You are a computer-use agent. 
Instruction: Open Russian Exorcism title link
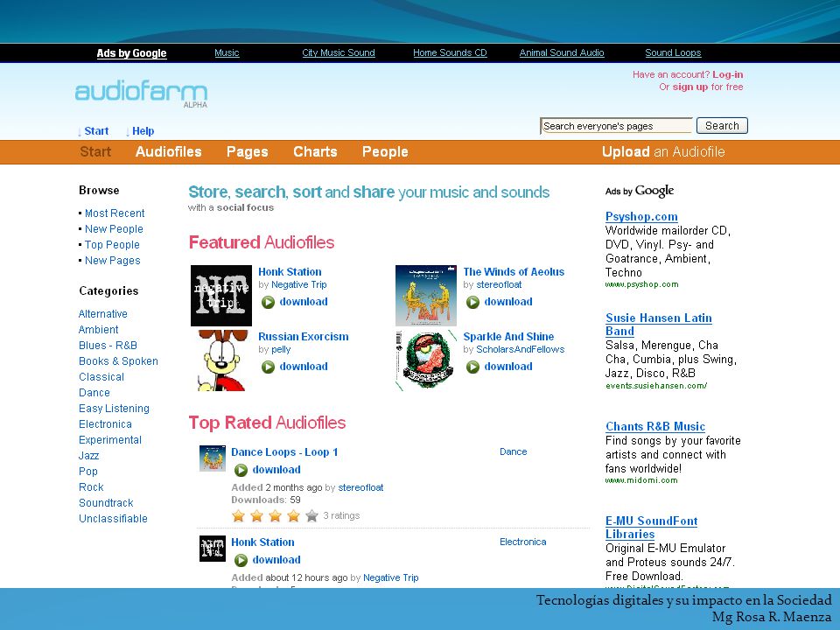(304, 337)
